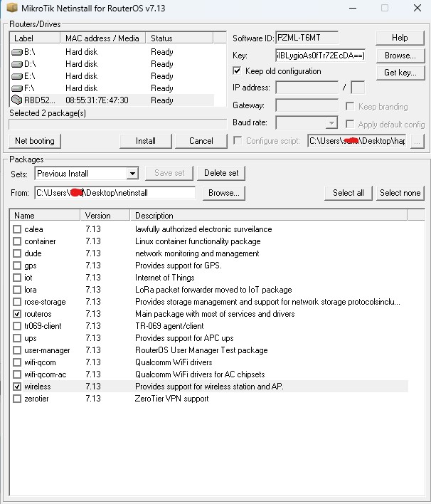This screenshot has height=504, width=431.
Task: Click Select none button
Action: pyautogui.click(x=400, y=193)
